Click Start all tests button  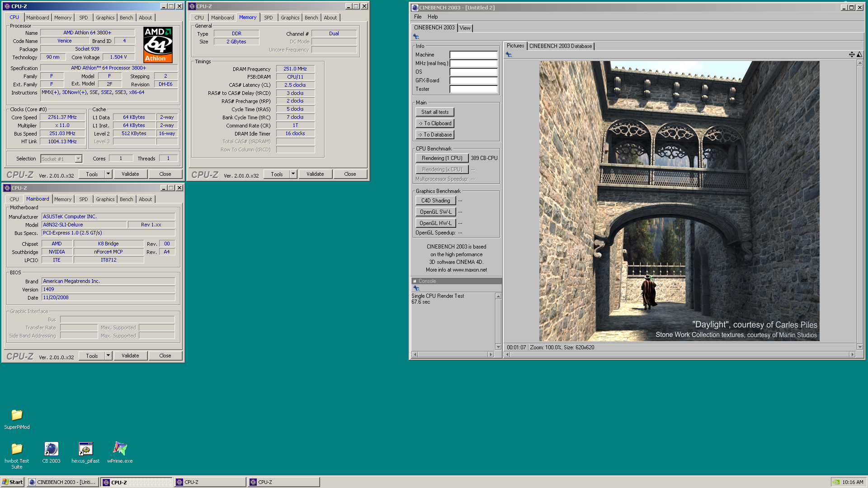click(435, 112)
